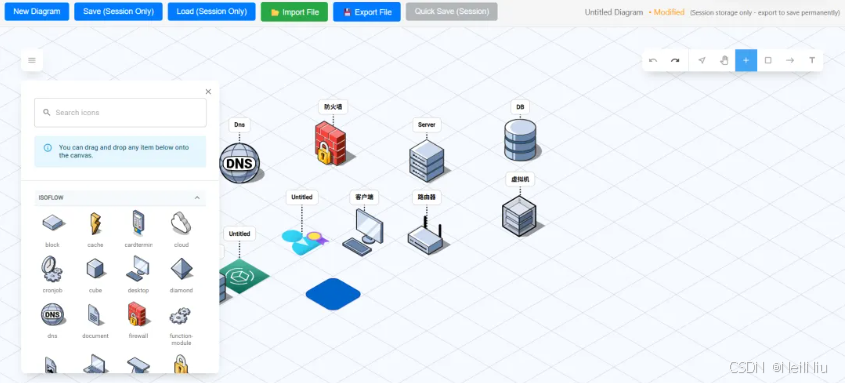Viewport: 845px width, 383px height.
Task: Click the Server label on canvas
Action: click(427, 125)
